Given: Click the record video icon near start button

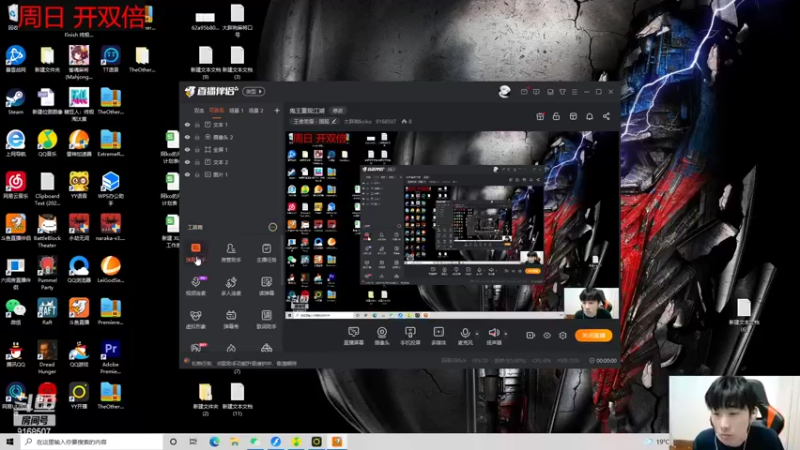Looking at the screenshot, I should click(531, 335).
